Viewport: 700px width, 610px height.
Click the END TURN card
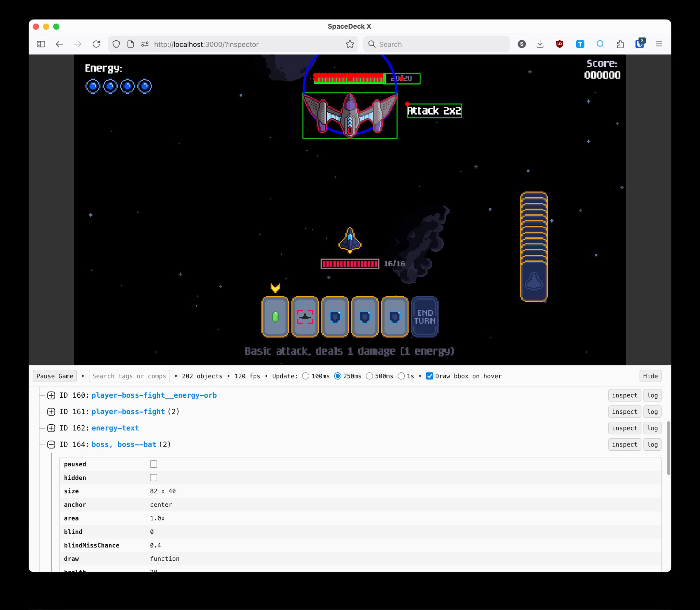425,317
